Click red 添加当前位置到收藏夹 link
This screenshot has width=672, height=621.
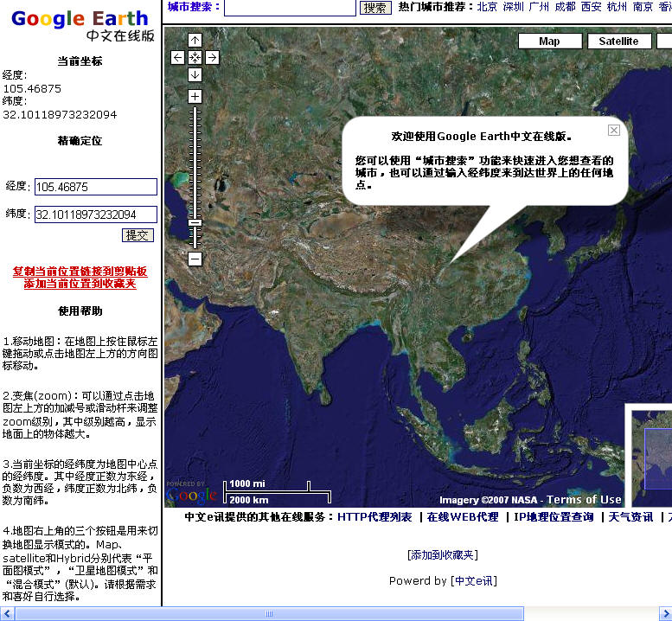(80, 284)
